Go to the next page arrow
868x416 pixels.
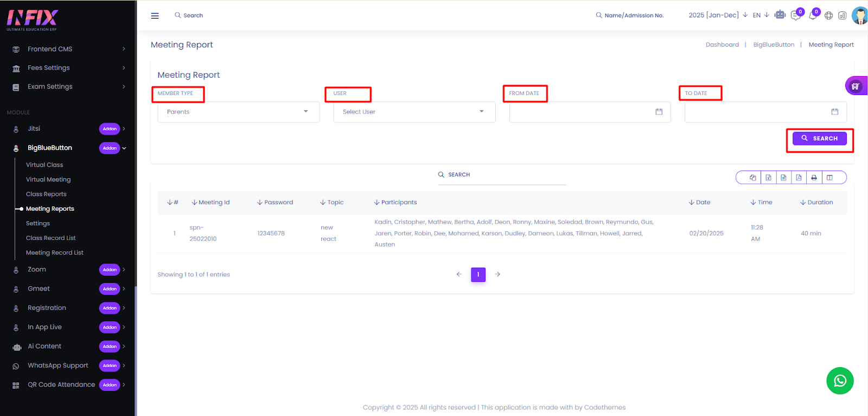pyautogui.click(x=497, y=274)
